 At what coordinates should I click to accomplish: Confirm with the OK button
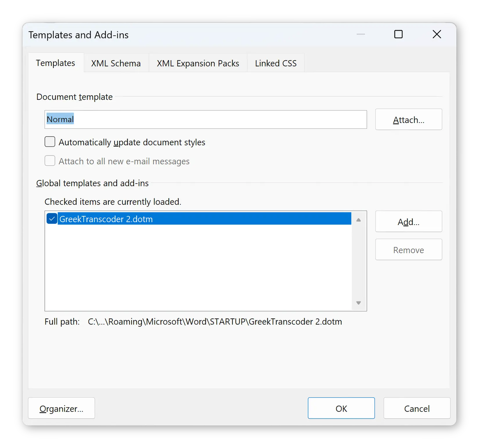click(x=341, y=408)
